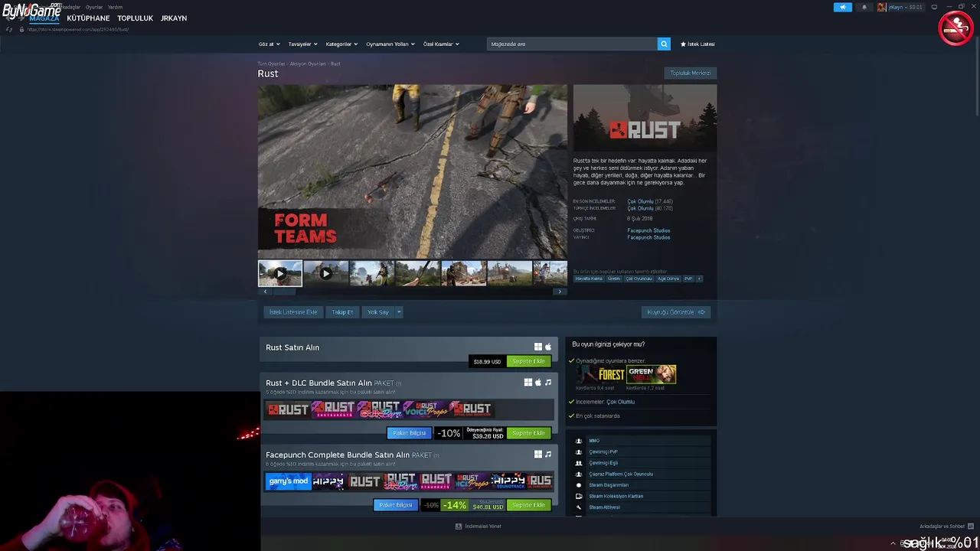Play the second trailer thumbnail
The image size is (980, 551).
[x=326, y=273]
